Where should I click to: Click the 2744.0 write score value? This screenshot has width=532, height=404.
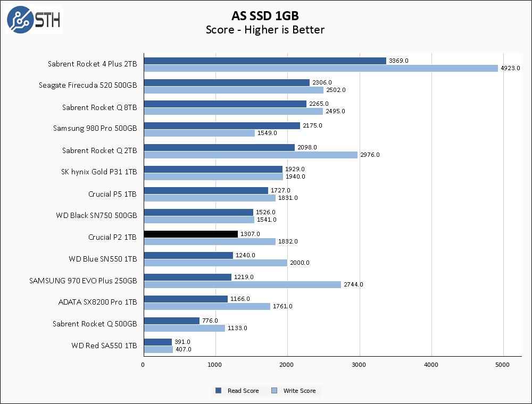[x=353, y=284]
